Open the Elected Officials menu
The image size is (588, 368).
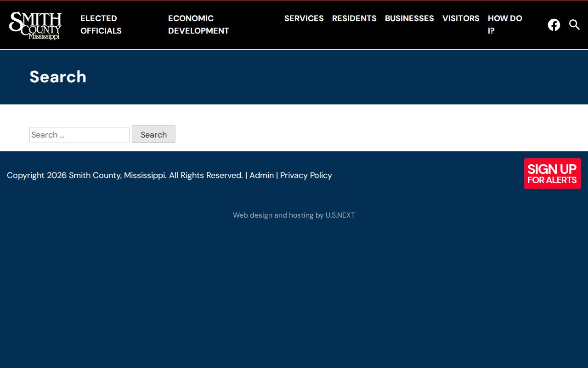[x=101, y=24]
